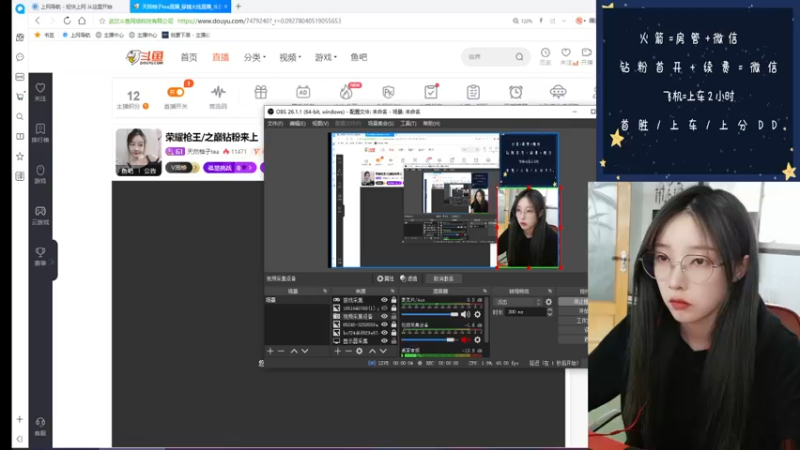Click the Douyu logo
Viewport: 800px width, 450px height.
pyautogui.click(x=144, y=57)
